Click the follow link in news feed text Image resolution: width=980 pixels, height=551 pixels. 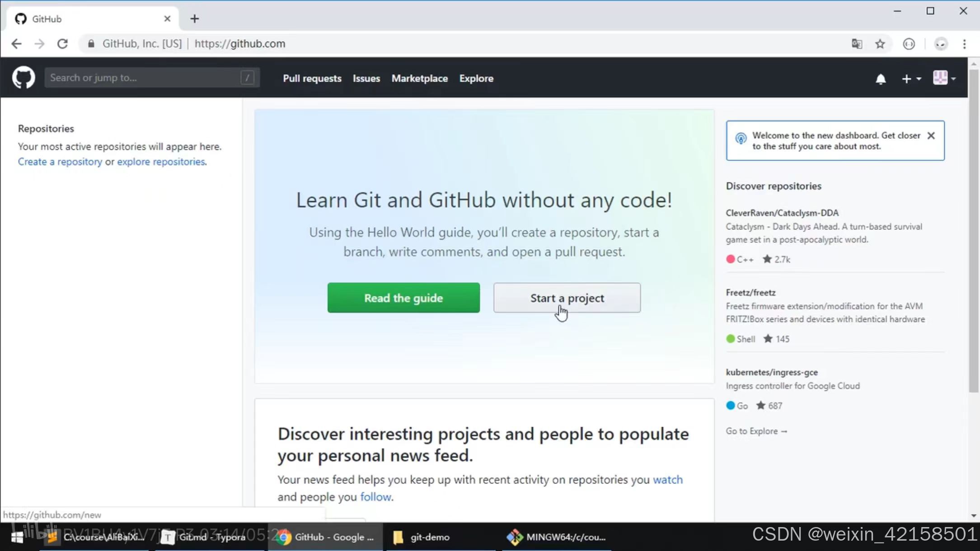point(375,497)
